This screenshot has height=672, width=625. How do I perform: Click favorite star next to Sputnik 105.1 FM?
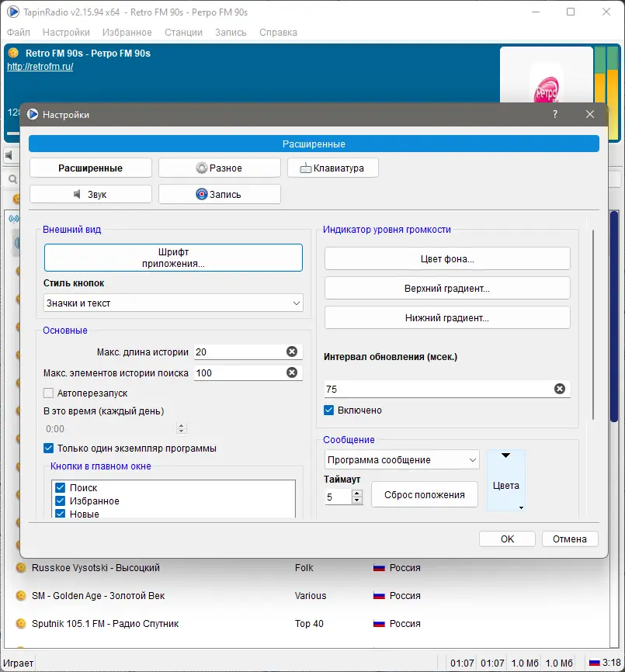(x=21, y=624)
